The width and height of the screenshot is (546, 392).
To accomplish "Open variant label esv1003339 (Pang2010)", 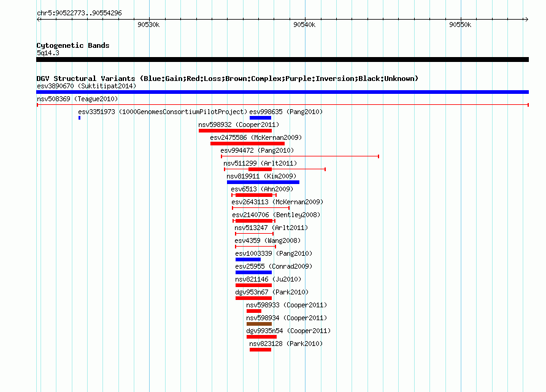I will pyautogui.click(x=274, y=253).
